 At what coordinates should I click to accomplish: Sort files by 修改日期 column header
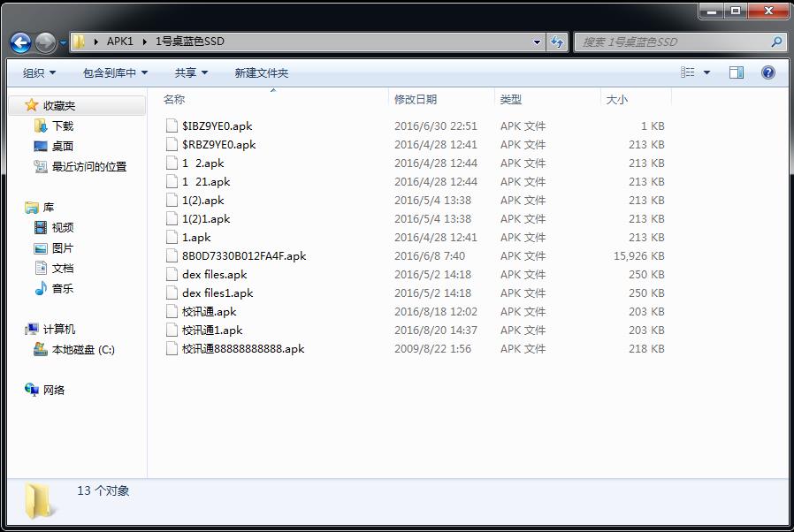[416, 100]
